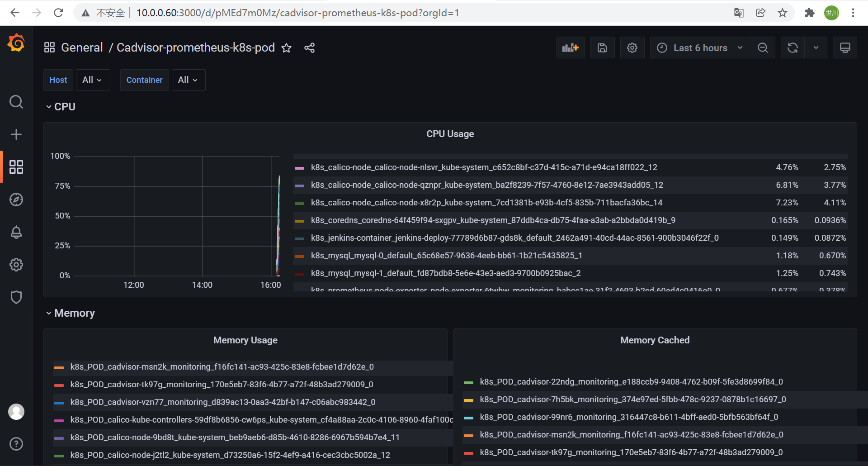Image resolution: width=868 pixels, height=466 pixels.
Task: Collapse the Memory row
Action: pos(70,313)
